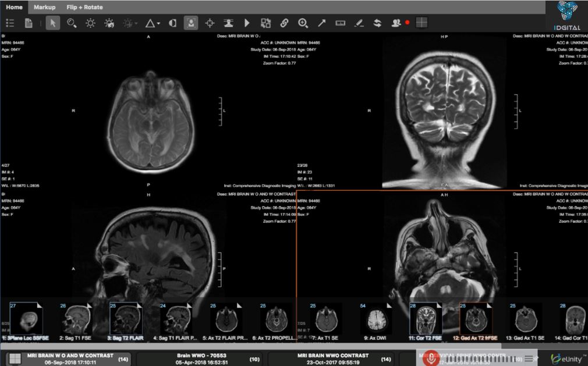This screenshot has width=588, height=366.
Task: Toggle the series list panel icon
Action: coord(10,23)
